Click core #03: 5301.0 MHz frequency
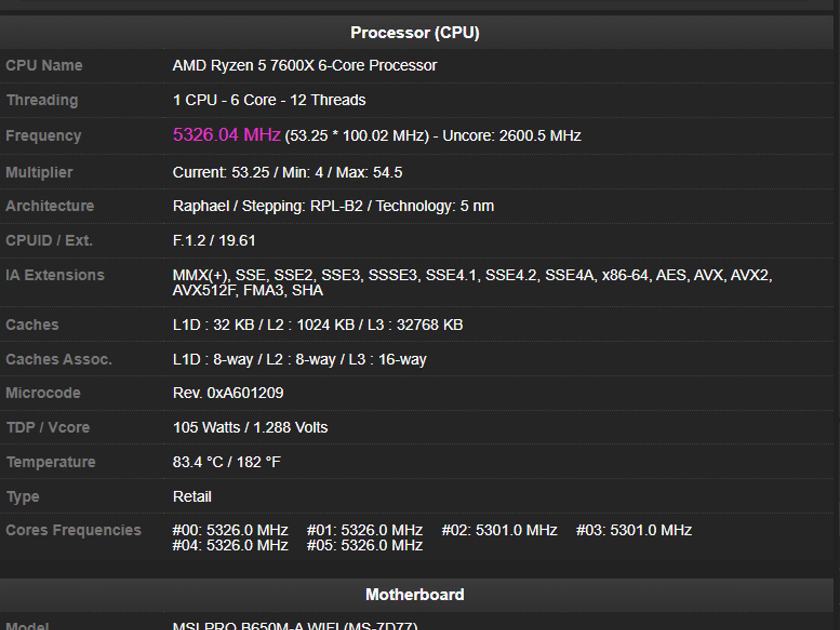 click(634, 530)
